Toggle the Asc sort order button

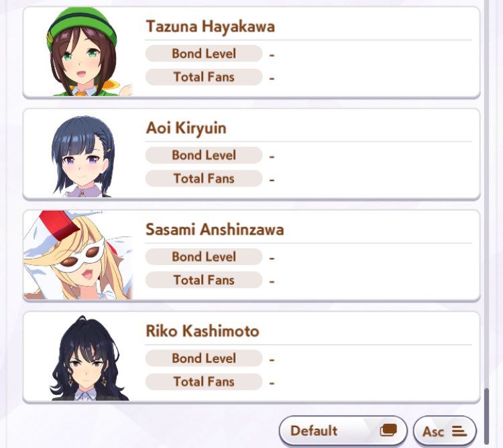click(x=445, y=431)
